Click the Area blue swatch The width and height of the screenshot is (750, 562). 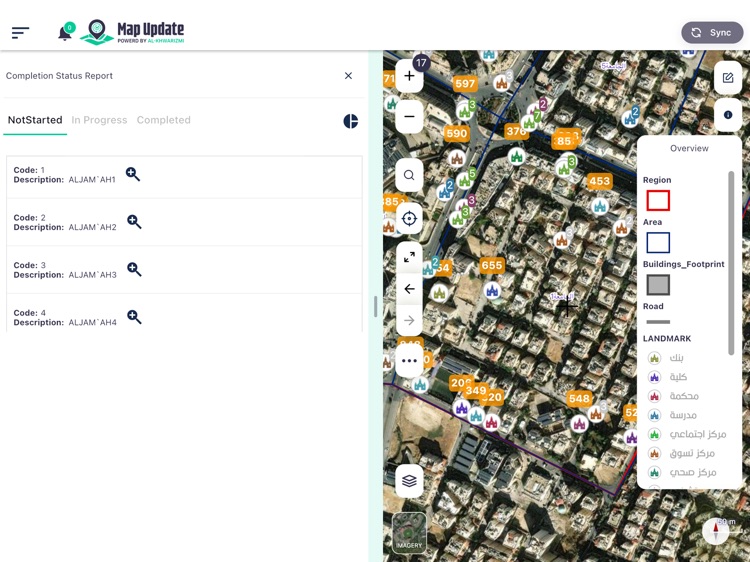click(658, 242)
